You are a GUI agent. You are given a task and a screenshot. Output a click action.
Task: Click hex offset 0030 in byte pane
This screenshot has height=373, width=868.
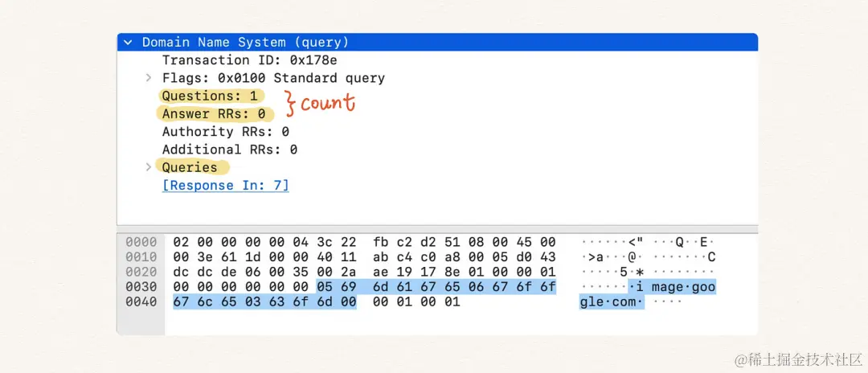(x=141, y=287)
